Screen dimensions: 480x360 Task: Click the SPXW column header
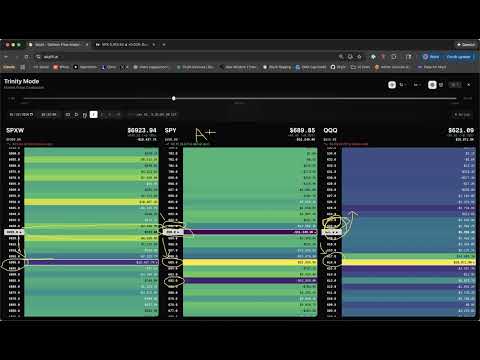pos(15,130)
